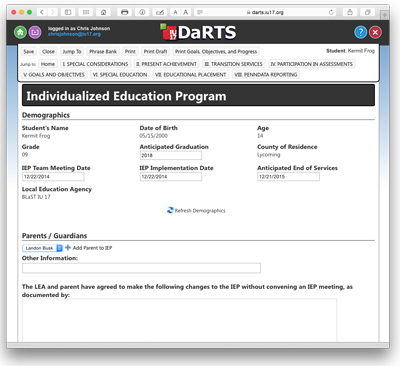Go to DaRTS home via green house icon
Screen dimensions: 400x366
20,32
